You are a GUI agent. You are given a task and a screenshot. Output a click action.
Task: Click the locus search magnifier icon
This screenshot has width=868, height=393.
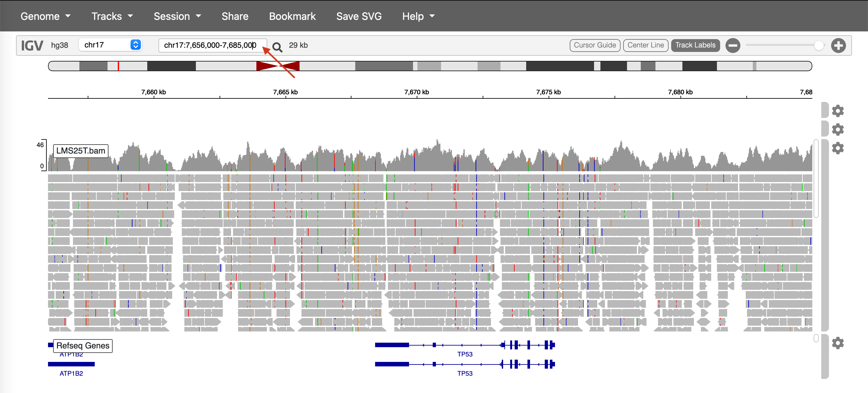[x=277, y=46]
